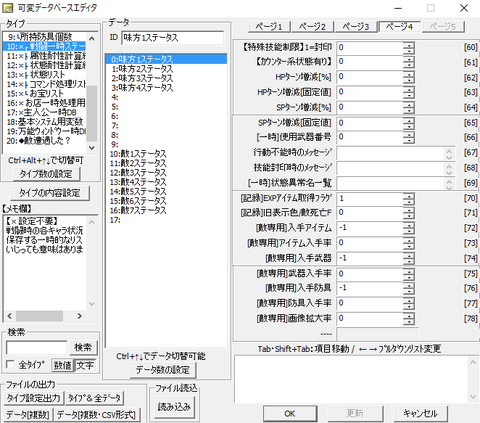Image resolution: width=480 pixels, height=423 pixels.
Task: Click タイプ設定出力 button
Action: coord(34,398)
